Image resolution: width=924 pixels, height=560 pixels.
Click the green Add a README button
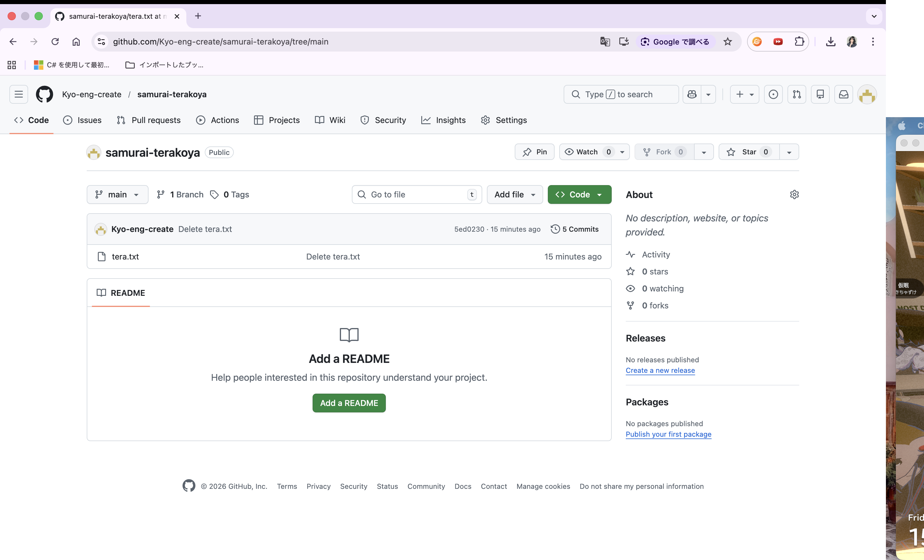(x=349, y=403)
